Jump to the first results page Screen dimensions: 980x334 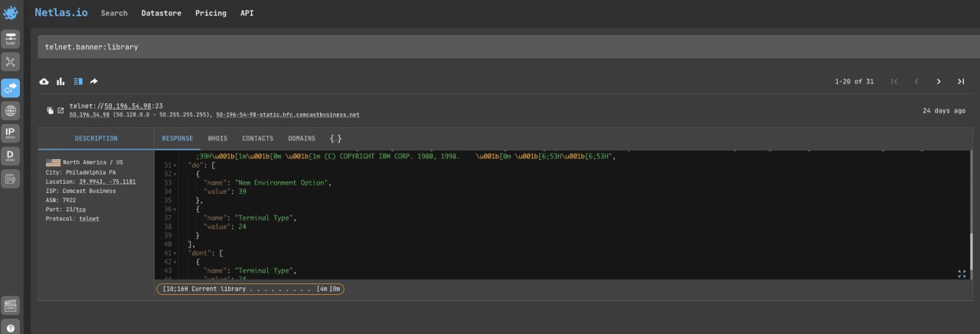click(x=893, y=81)
